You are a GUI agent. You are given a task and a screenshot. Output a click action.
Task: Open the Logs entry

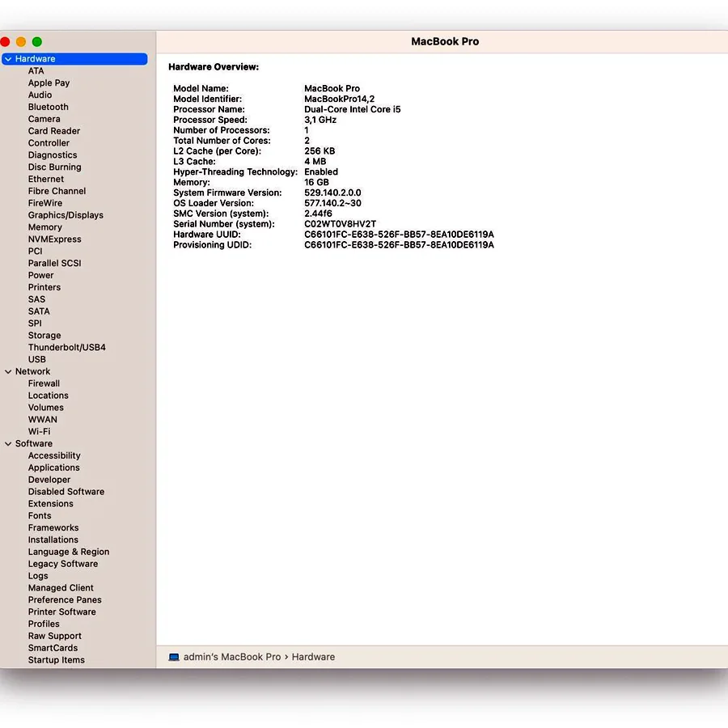tap(38, 577)
